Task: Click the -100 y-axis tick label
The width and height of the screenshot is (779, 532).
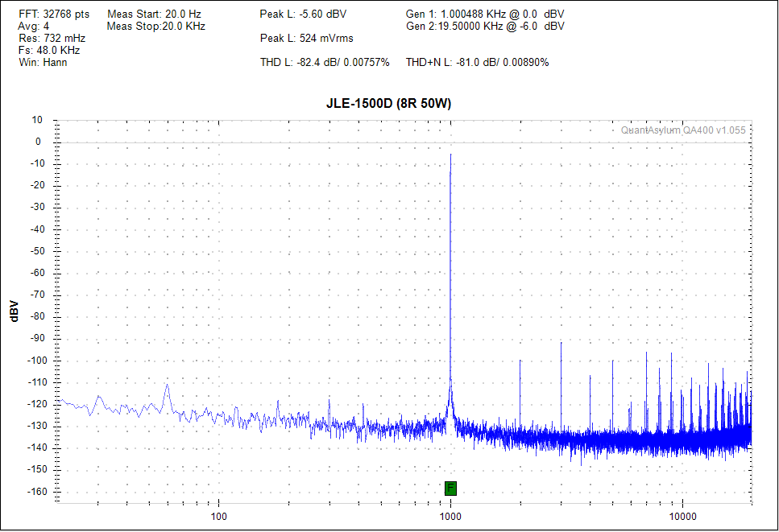Action: [36, 361]
